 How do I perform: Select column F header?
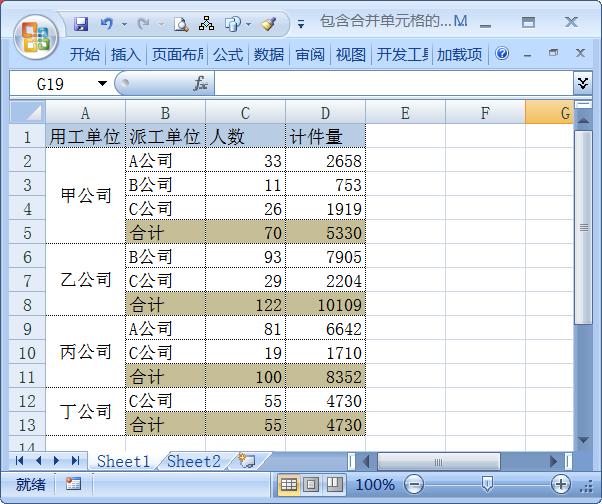(x=485, y=113)
